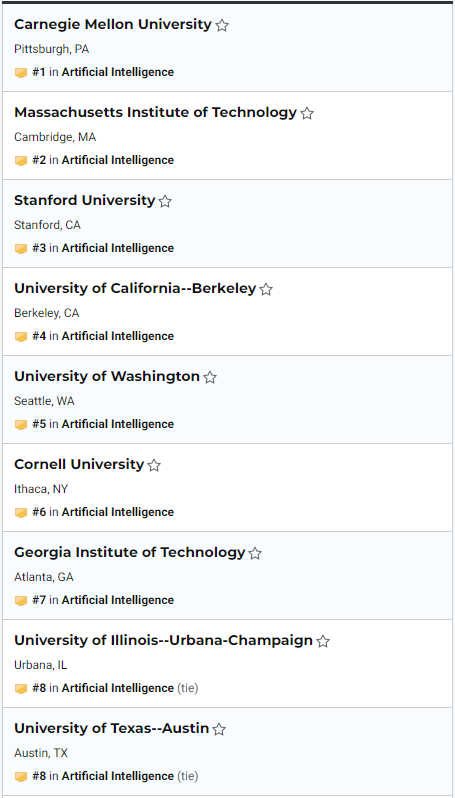Open the Carnegie Mellon University link

click(112, 24)
